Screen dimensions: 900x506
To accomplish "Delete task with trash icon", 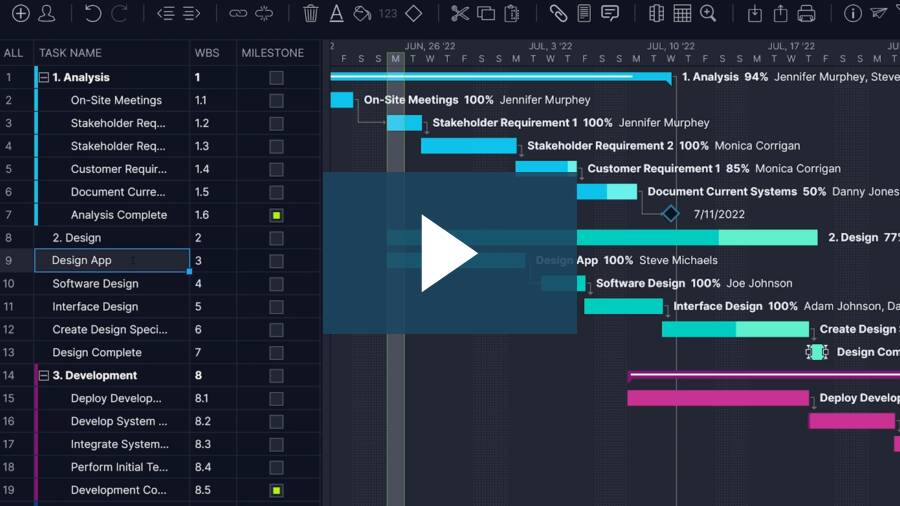I will pos(311,13).
